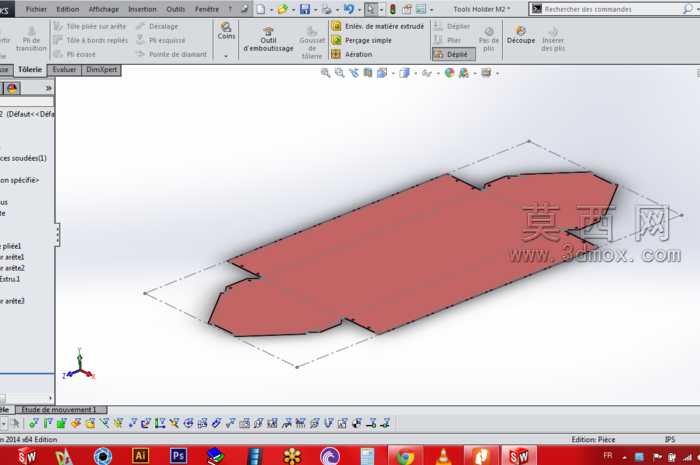Toggle the Déplié flatten button
Viewport: 700px width, 465px height.
(454, 54)
